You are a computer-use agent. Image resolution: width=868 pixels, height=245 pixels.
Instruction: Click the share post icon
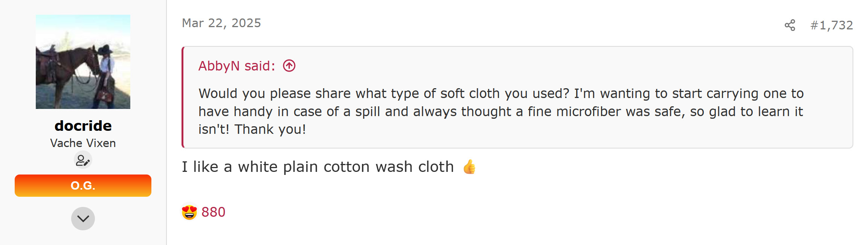click(x=790, y=25)
